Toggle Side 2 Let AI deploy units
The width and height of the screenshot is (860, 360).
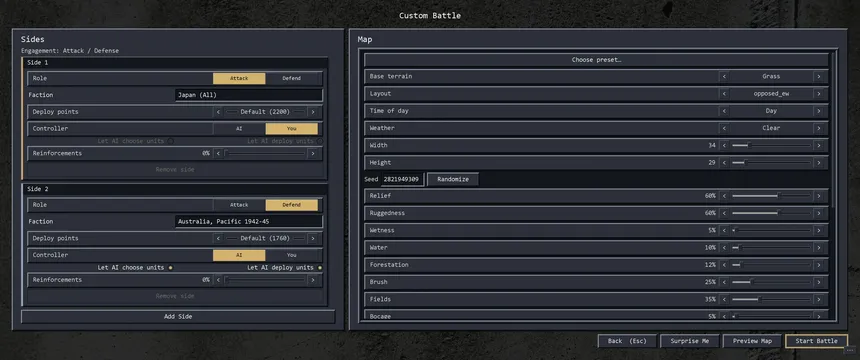(320, 268)
